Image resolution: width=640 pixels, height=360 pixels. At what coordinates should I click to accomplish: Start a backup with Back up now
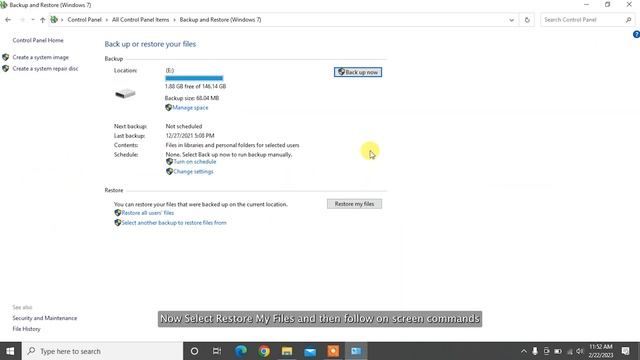point(358,72)
